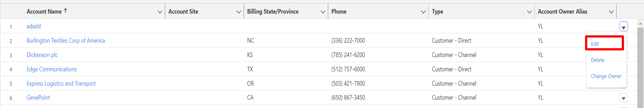The image size is (644, 108).
Task: Choose Edit from the row actions menu
Action: pos(595,44)
